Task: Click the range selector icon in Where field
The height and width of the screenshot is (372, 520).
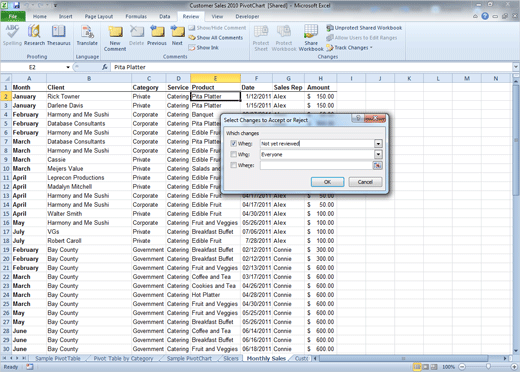Action: (377, 165)
